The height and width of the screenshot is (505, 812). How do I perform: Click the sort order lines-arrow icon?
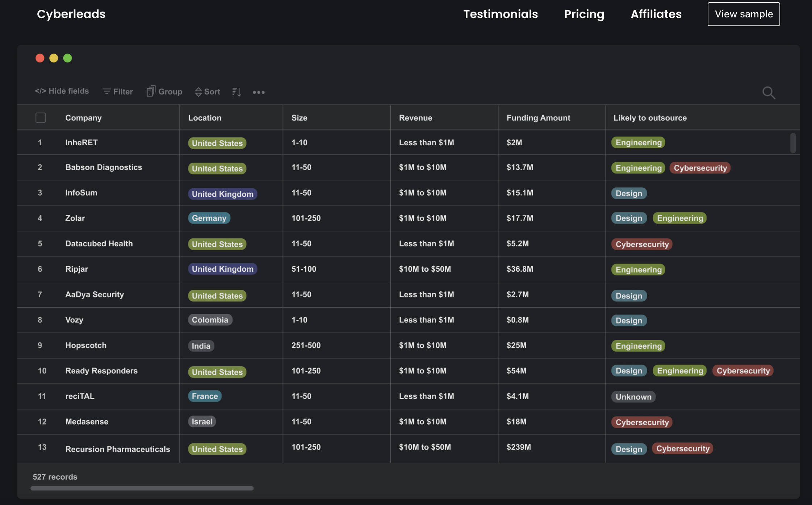237,92
